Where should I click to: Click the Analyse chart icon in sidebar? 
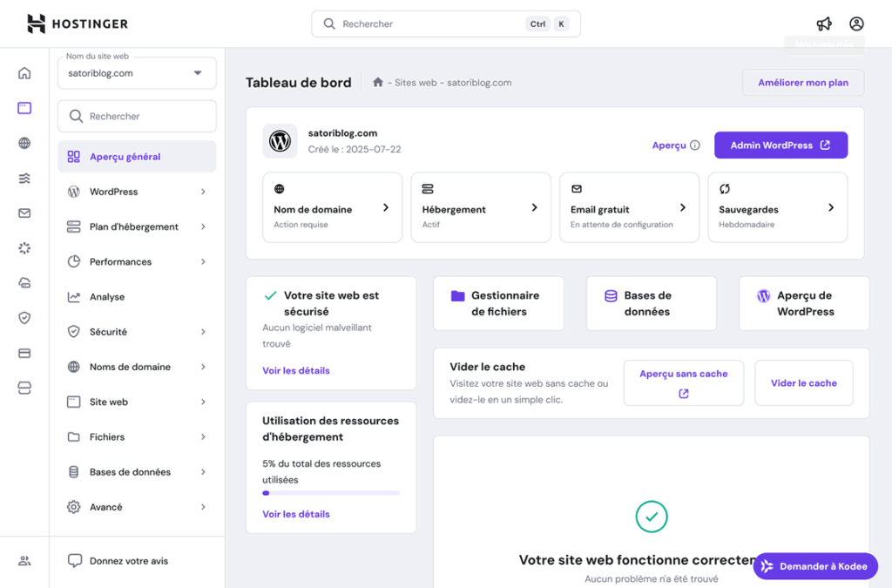pyautogui.click(x=74, y=297)
